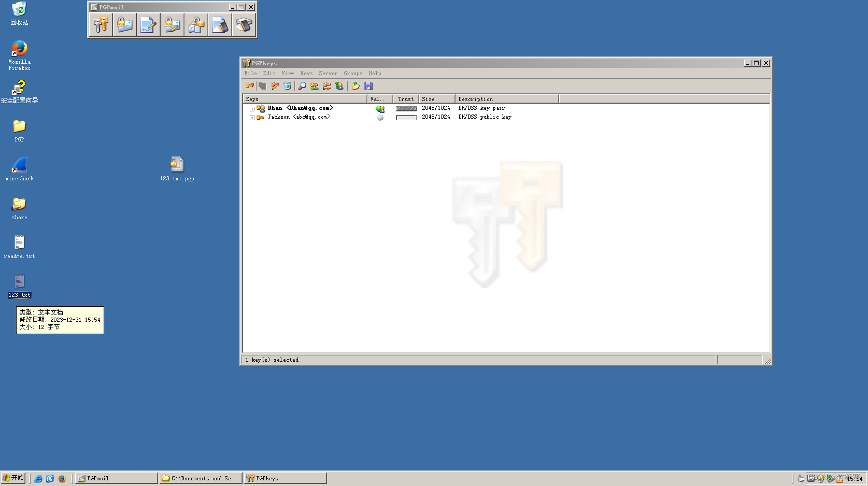The width and height of the screenshot is (868, 486).
Task: Click the Trust column header
Action: [406, 99]
